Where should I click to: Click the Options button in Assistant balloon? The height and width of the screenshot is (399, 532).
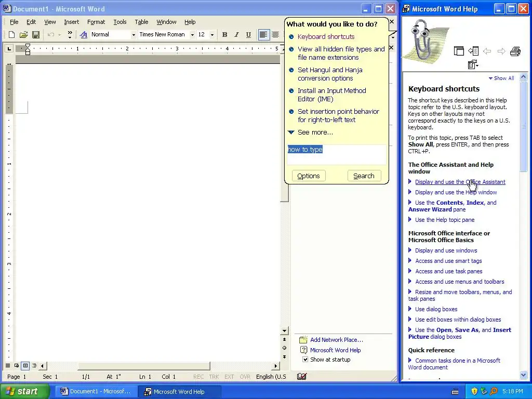pos(309,176)
